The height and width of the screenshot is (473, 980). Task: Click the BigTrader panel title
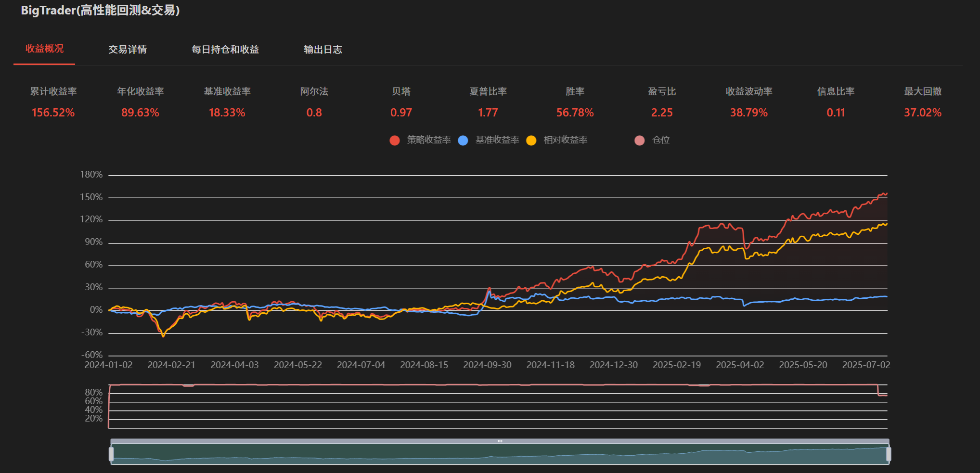tap(100, 11)
